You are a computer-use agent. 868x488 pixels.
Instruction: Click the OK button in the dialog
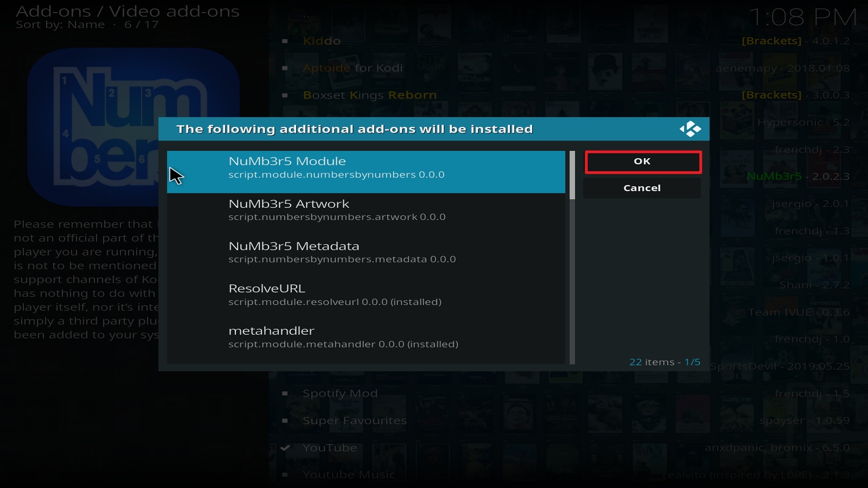pyautogui.click(x=642, y=162)
